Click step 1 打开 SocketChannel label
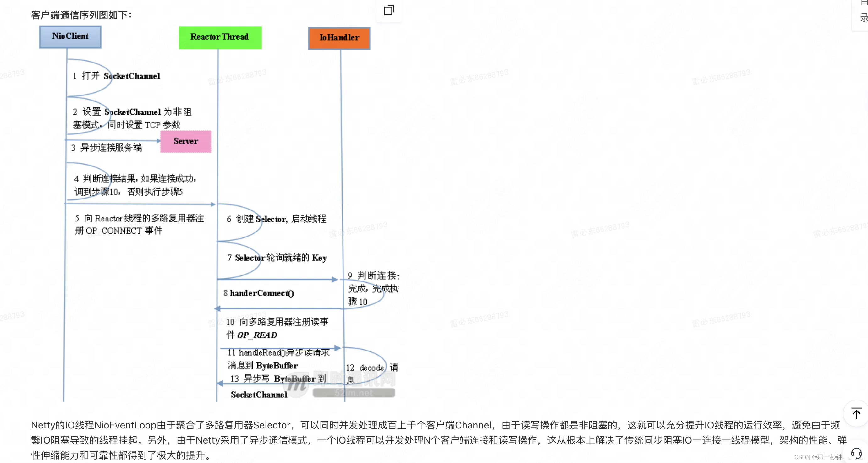Image resolution: width=868 pixels, height=463 pixels. 117,76
